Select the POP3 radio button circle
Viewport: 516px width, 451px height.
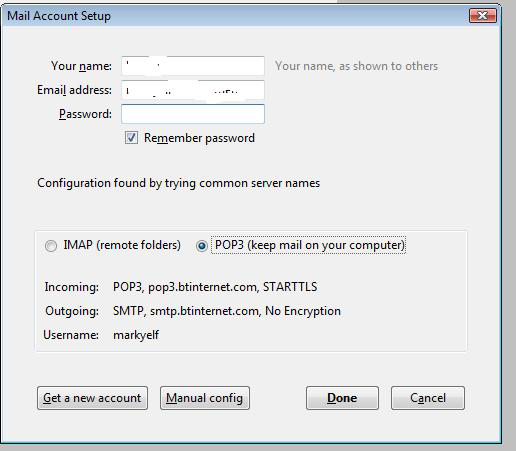pos(202,246)
